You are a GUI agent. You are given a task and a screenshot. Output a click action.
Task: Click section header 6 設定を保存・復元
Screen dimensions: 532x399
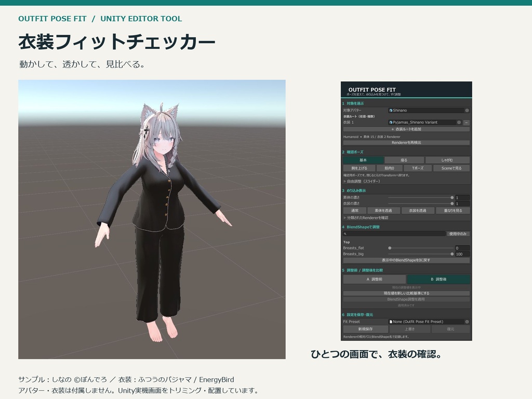(357, 315)
